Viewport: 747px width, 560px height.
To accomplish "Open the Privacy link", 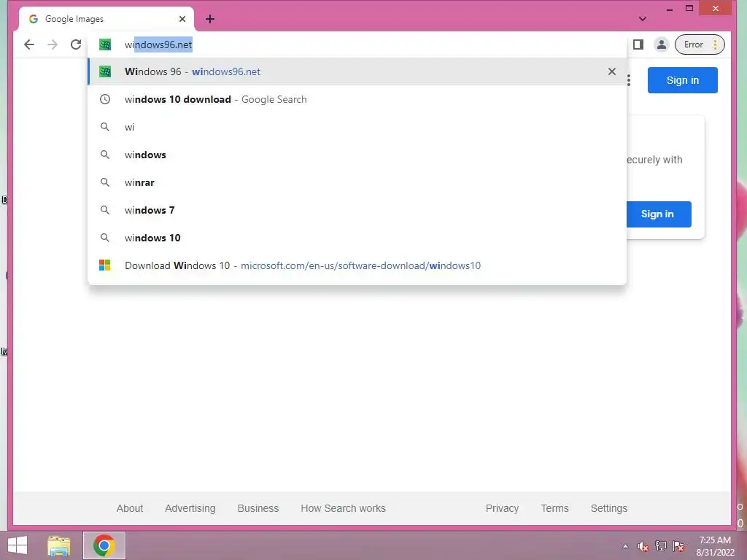I will tap(502, 508).
